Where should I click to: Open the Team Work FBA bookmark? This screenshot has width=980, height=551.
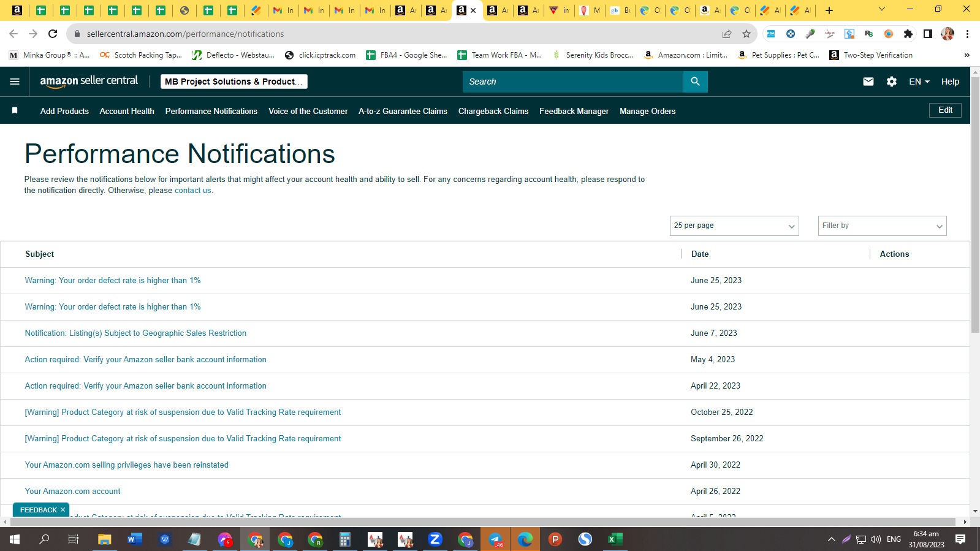click(499, 55)
